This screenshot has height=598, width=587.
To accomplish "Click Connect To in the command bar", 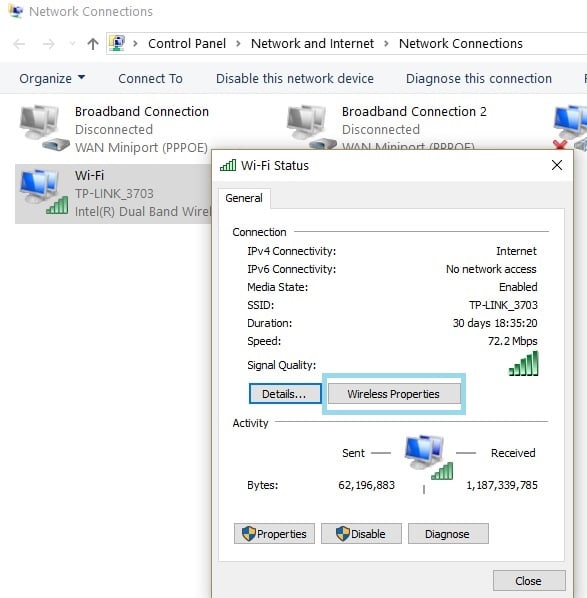I will pyautogui.click(x=150, y=79).
